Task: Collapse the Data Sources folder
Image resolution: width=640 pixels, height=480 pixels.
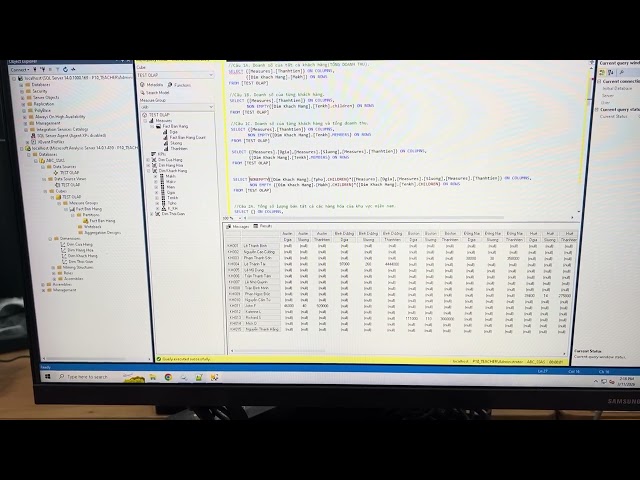Action: pos(42,167)
